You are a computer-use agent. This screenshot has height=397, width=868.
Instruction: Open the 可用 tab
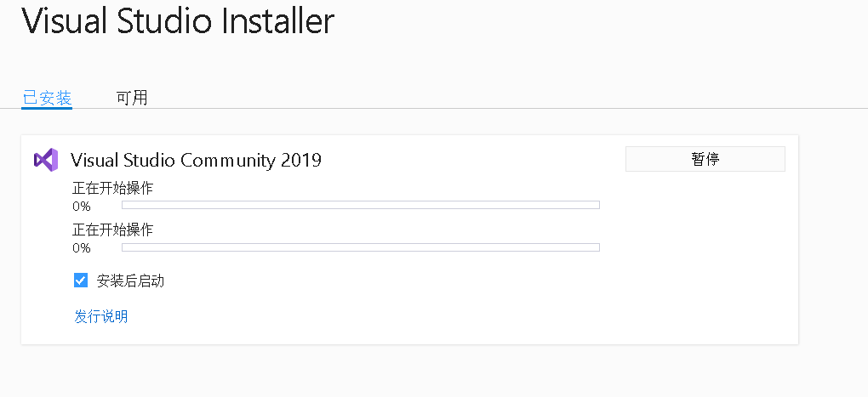pos(132,98)
